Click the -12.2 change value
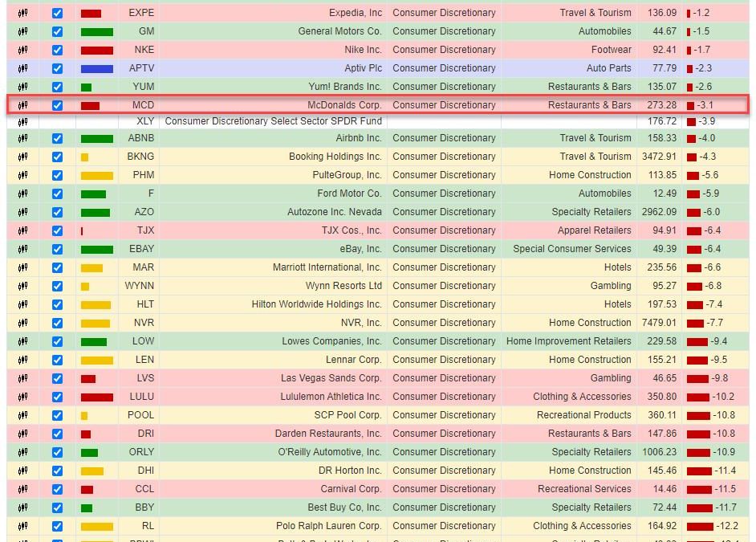Image resolution: width=756 pixels, height=542 pixels. [x=727, y=526]
